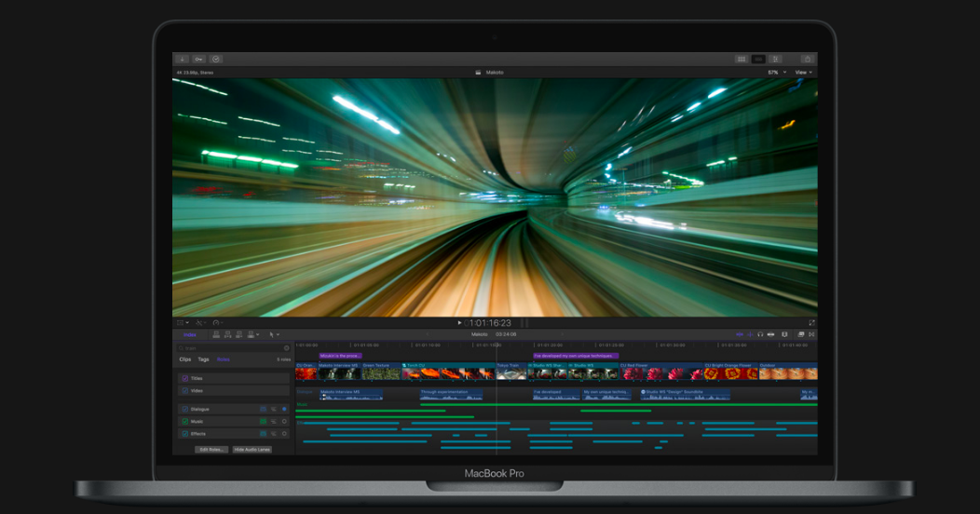The width and height of the screenshot is (980, 514).
Task: Click the Share button in toolbar
Action: (x=807, y=59)
